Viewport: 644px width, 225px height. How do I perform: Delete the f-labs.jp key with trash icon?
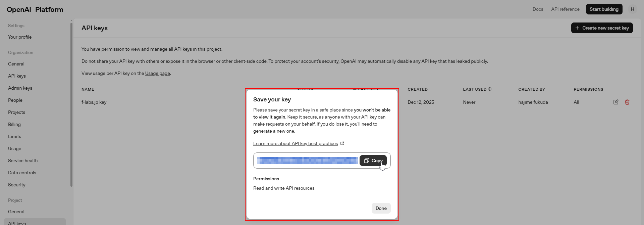pyautogui.click(x=627, y=102)
